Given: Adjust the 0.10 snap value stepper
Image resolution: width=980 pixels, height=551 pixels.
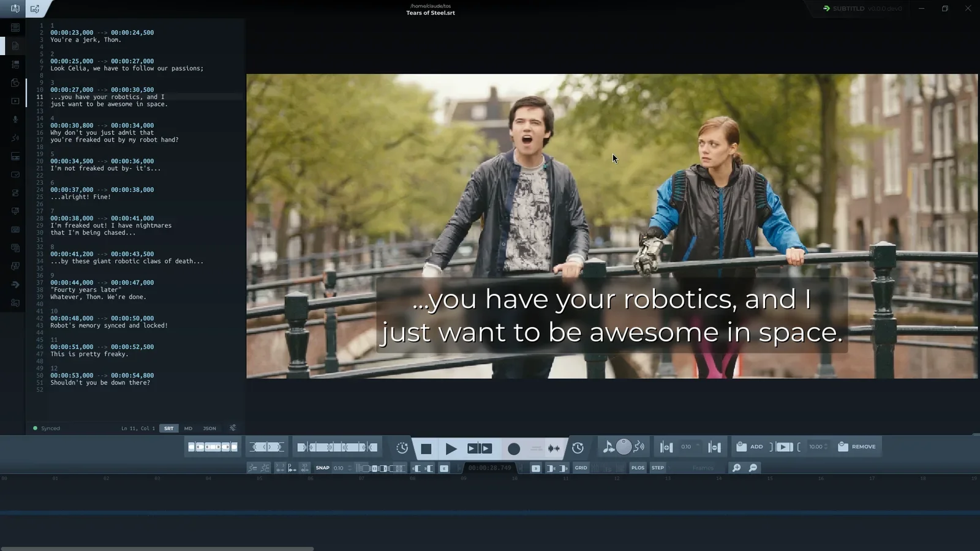Looking at the screenshot, I should (350, 468).
